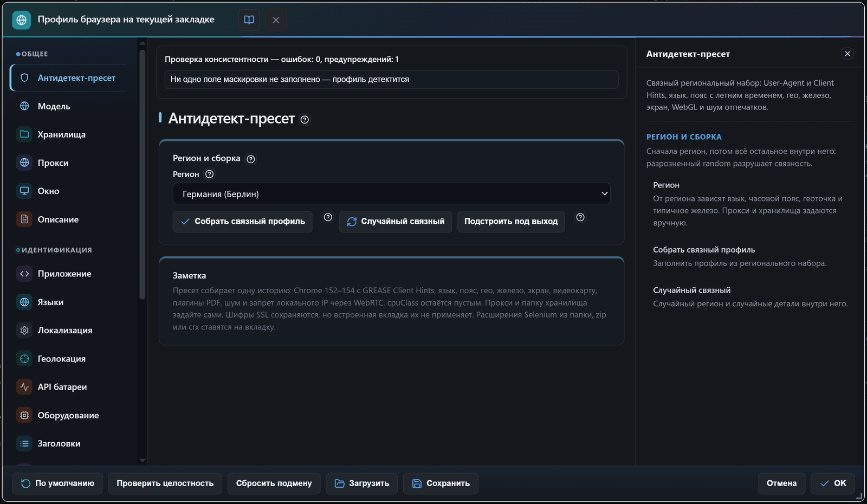Confirm with the OK button
This screenshot has width=867, height=504.
833,483
